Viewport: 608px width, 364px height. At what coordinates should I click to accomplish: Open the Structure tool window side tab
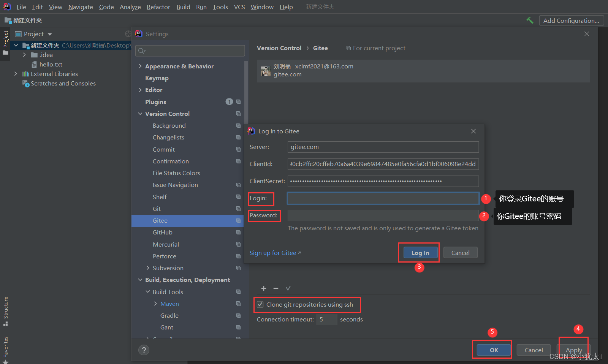coord(5,311)
